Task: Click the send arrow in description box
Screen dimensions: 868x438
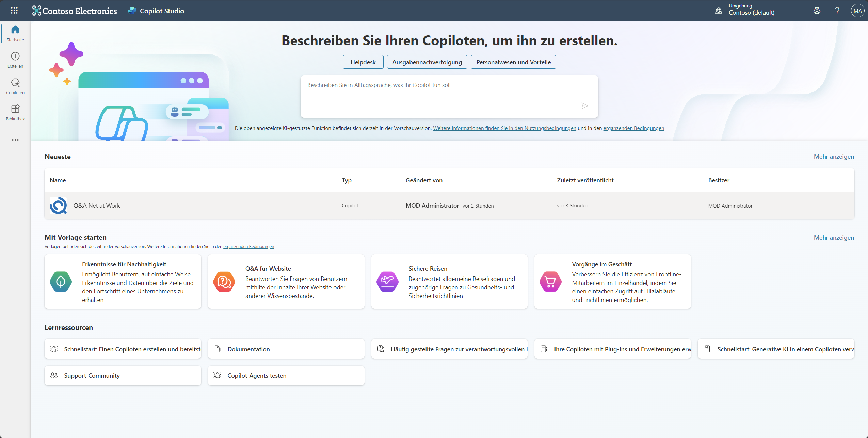Action: click(x=585, y=106)
